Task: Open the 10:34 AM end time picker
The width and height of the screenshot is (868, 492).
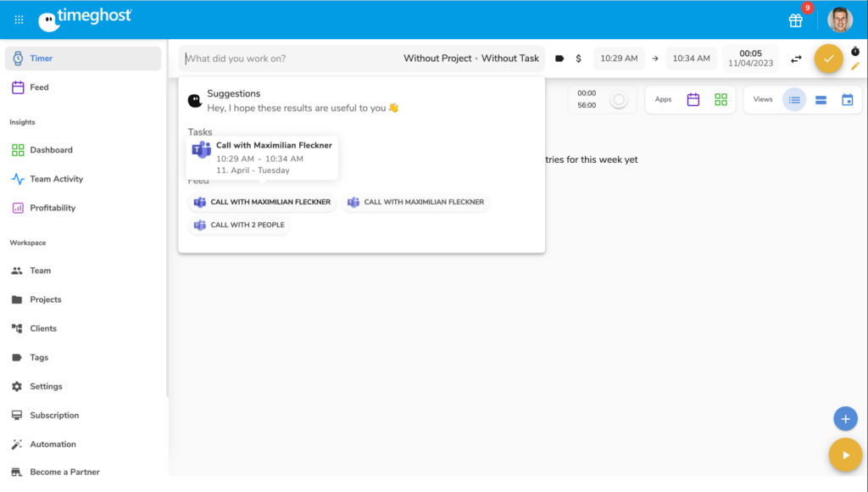Action: click(691, 59)
